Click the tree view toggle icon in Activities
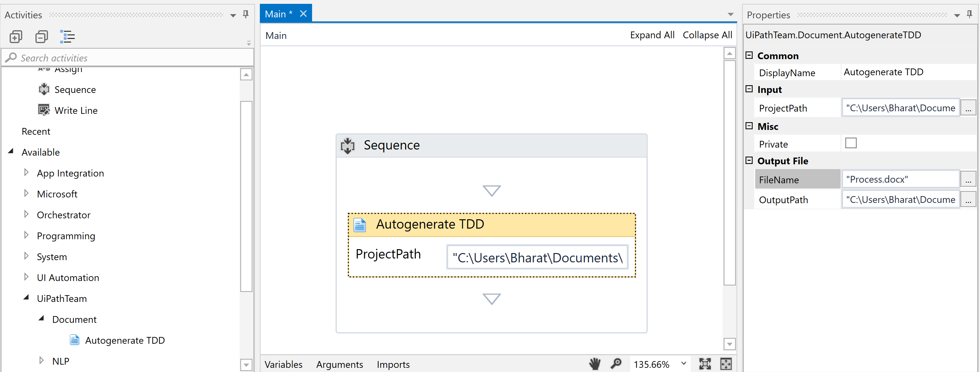980x372 pixels. coord(67,37)
